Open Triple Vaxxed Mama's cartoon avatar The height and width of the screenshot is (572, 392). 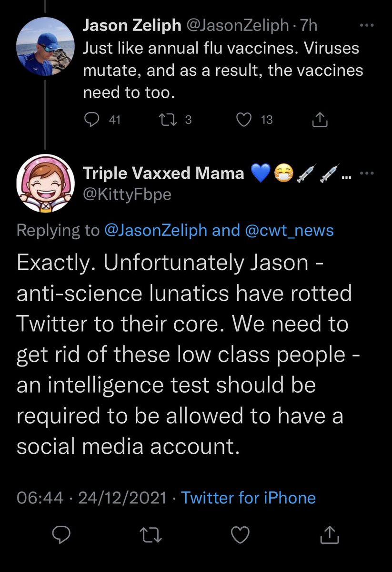(46, 183)
